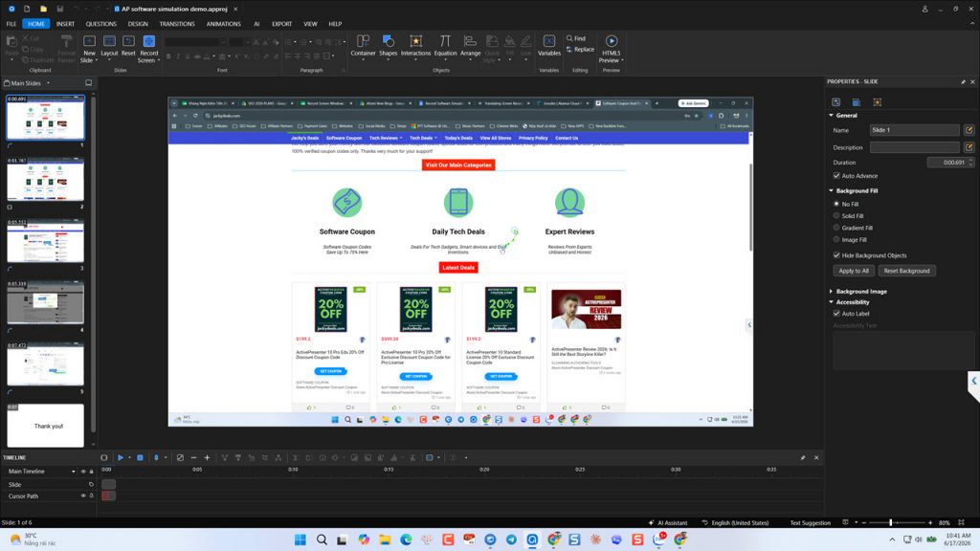Pin the Properties panel
This screenshot has width=980, height=551.
[963, 82]
